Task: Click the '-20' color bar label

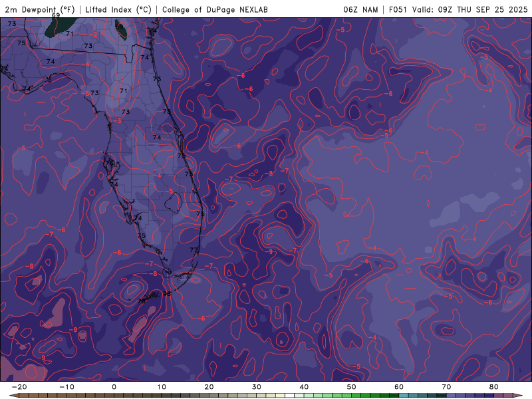Action: click(x=19, y=387)
